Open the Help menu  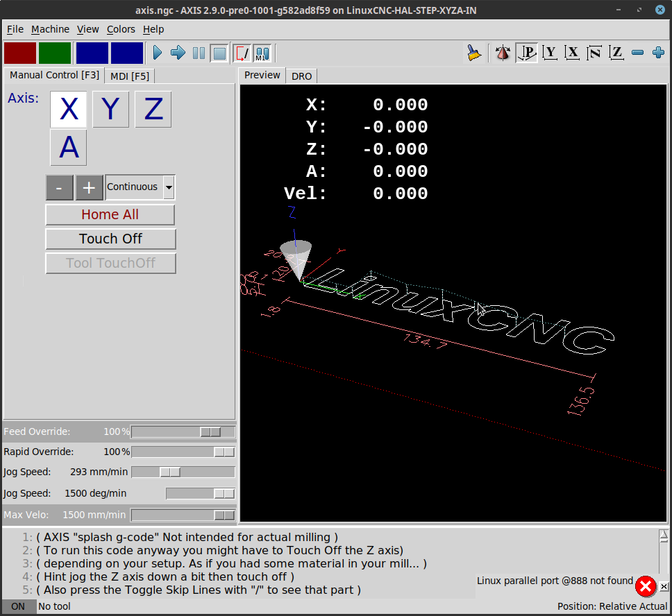153,29
